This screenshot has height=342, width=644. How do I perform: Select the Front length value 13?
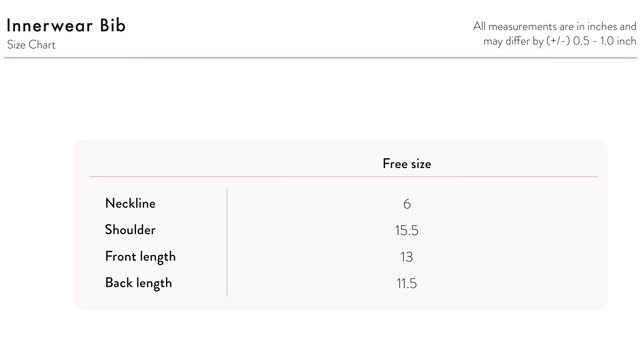click(x=406, y=257)
